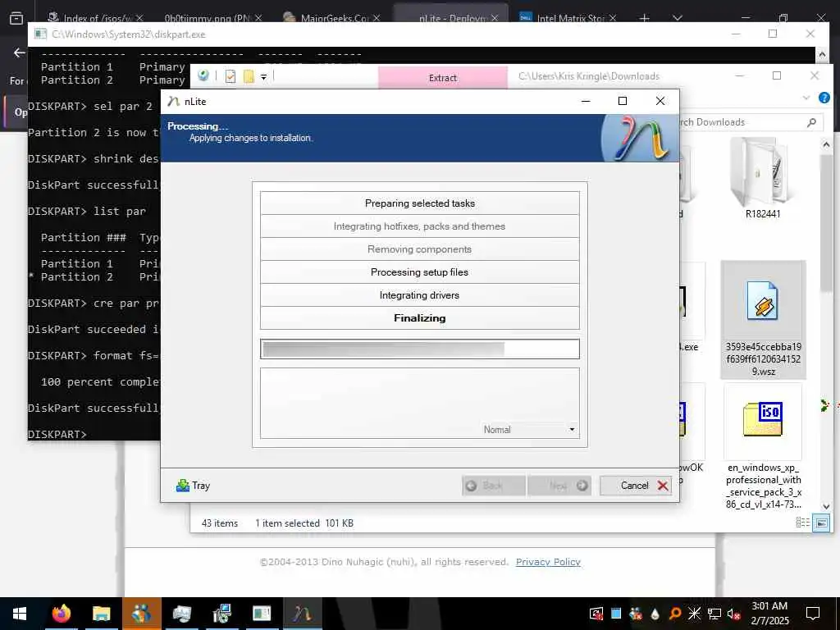Click the Explorer scrollbar down arrow

click(x=826, y=506)
